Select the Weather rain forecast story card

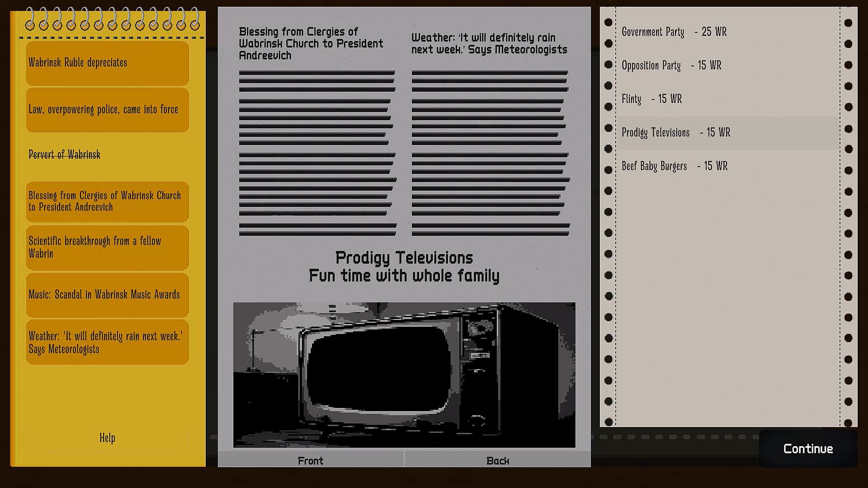coord(107,342)
